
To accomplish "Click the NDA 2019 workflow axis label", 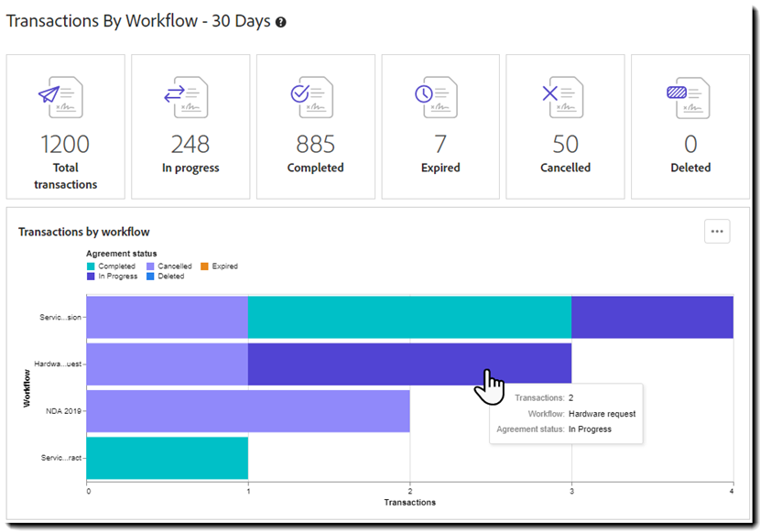I will point(64,411).
